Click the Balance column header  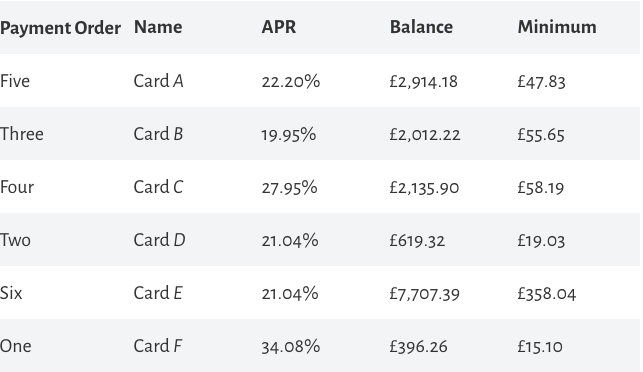click(421, 27)
